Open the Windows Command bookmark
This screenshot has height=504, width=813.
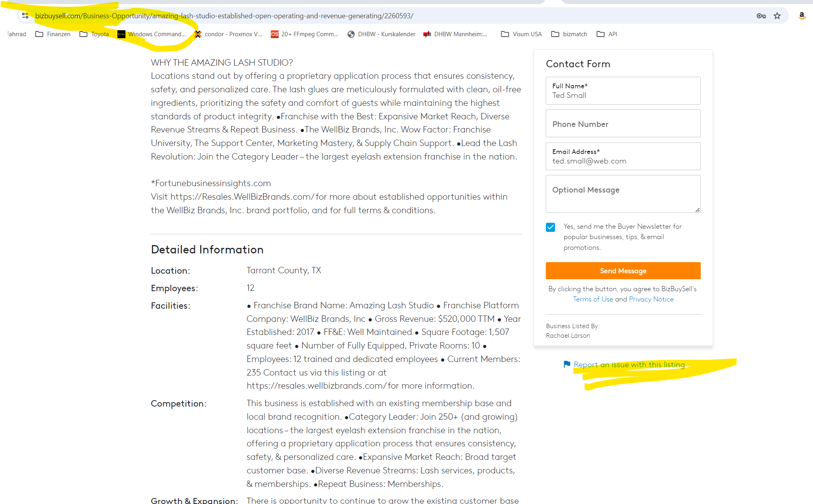(152, 34)
